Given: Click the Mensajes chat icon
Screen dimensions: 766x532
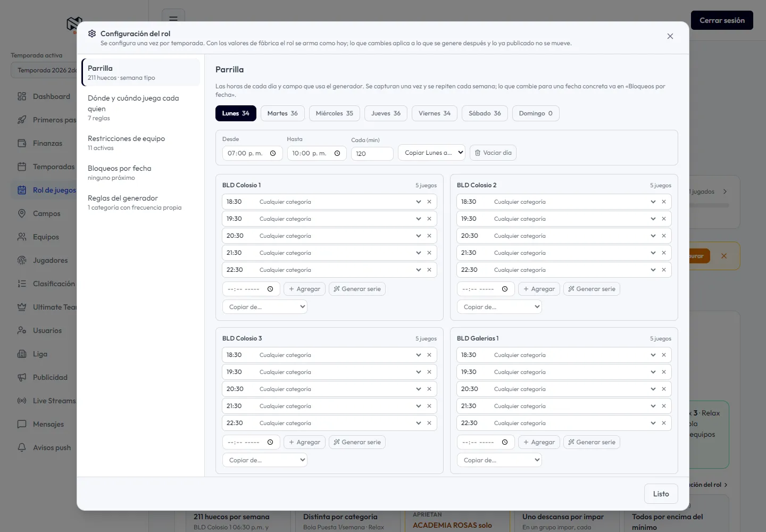Looking at the screenshot, I should pos(22,424).
